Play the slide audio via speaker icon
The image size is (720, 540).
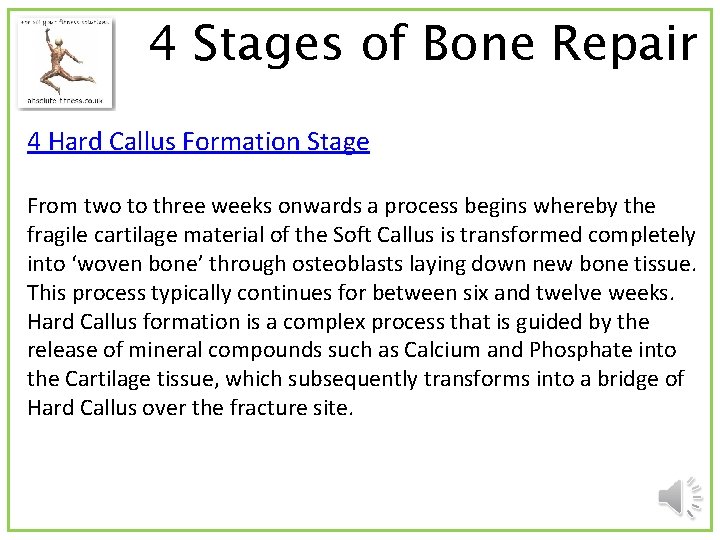click(x=681, y=497)
